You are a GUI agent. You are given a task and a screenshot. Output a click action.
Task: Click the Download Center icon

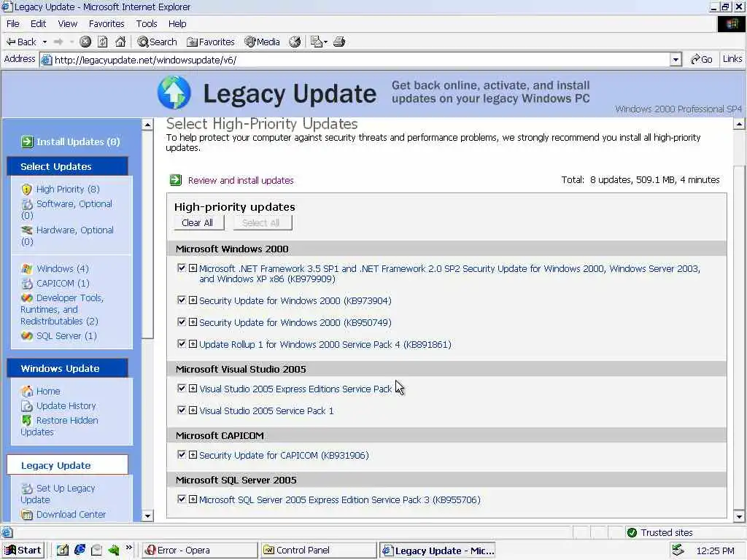27,515
